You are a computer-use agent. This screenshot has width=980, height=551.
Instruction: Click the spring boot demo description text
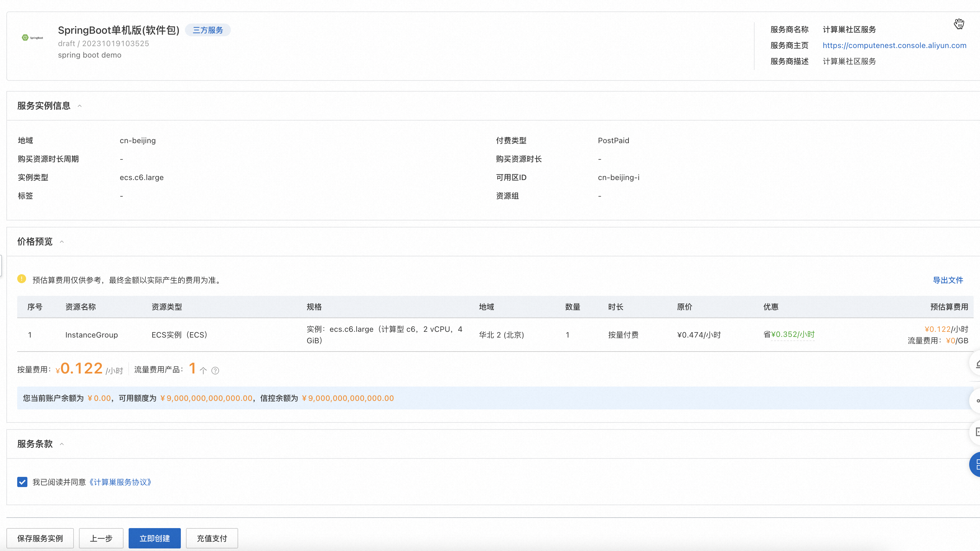point(90,55)
